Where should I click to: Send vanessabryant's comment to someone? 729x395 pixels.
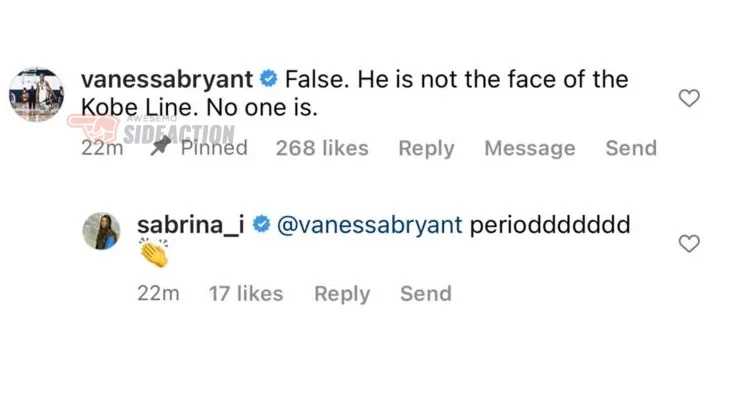click(x=631, y=148)
